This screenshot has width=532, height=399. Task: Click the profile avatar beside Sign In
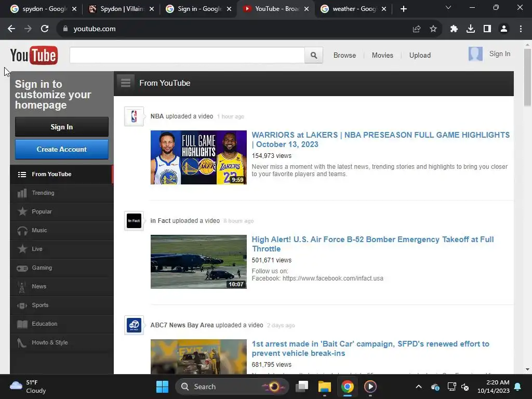point(475,54)
